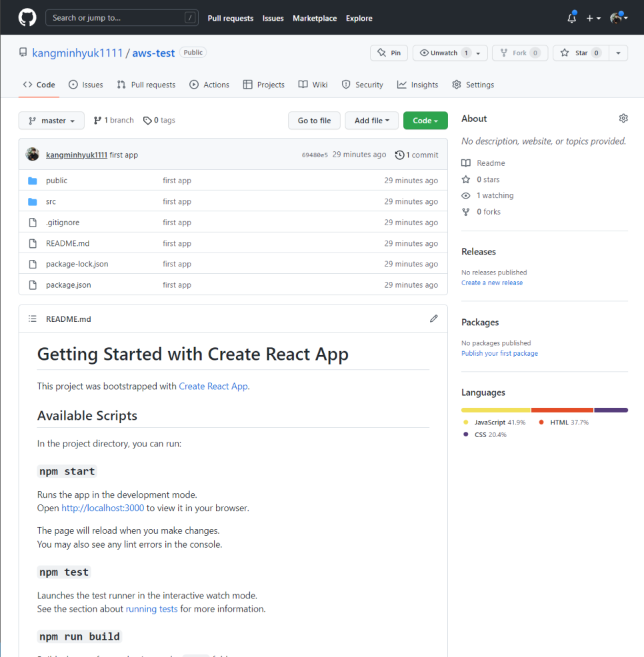Open the kangminhyuk1111 owner link

(77, 53)
